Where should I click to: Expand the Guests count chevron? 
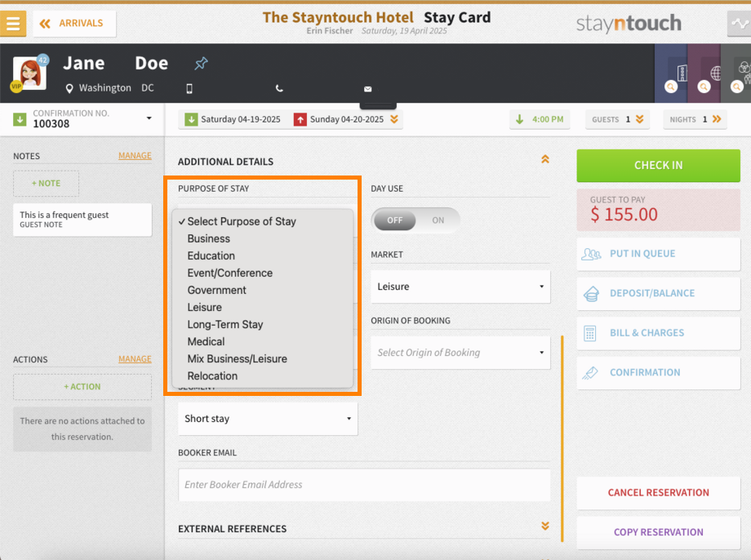(x=639, y=119)
